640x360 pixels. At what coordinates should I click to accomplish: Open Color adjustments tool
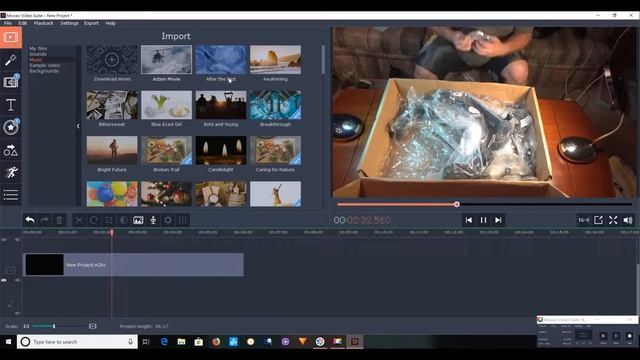123,220
